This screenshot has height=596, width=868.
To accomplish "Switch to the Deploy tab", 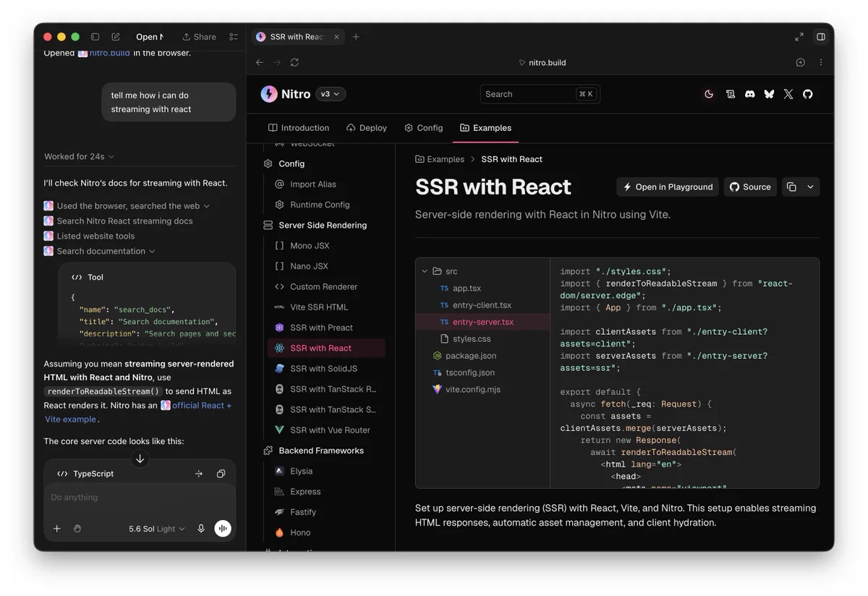I will [x=367, y=128].
